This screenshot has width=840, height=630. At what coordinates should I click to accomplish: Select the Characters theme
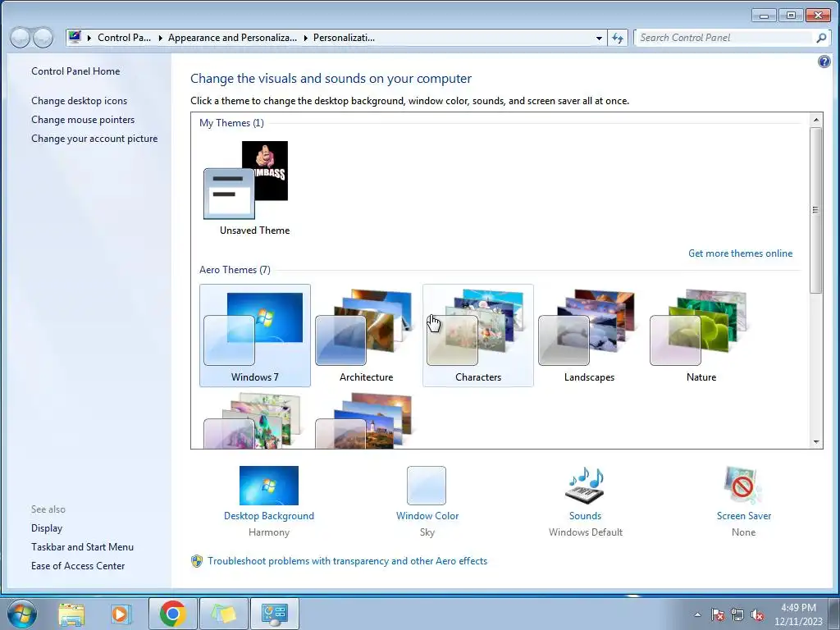click(x=478, y=336)
